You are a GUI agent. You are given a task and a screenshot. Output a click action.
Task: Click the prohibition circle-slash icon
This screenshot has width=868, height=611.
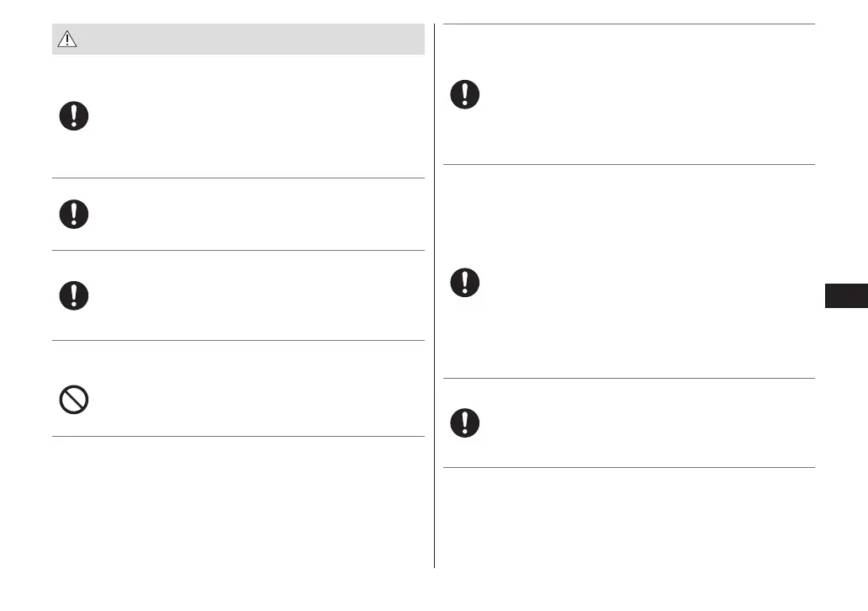(74, 400)
